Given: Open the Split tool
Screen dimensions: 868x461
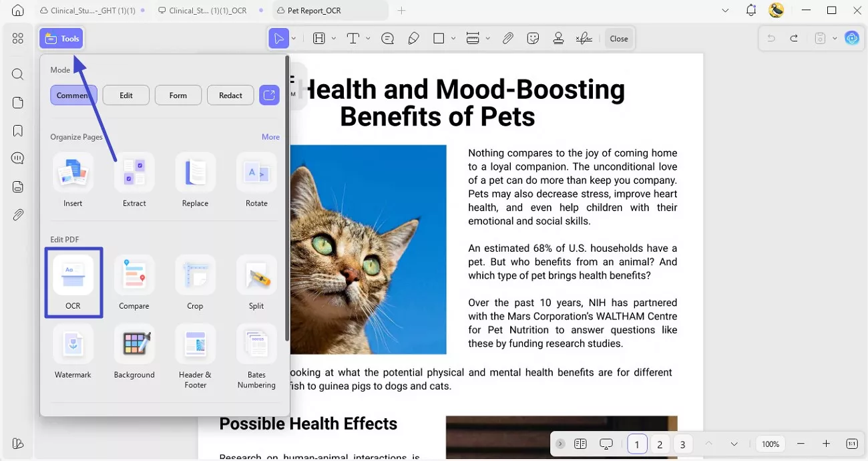Looking at the screenshot, I should pyautogui.click(x=256, y=283).
